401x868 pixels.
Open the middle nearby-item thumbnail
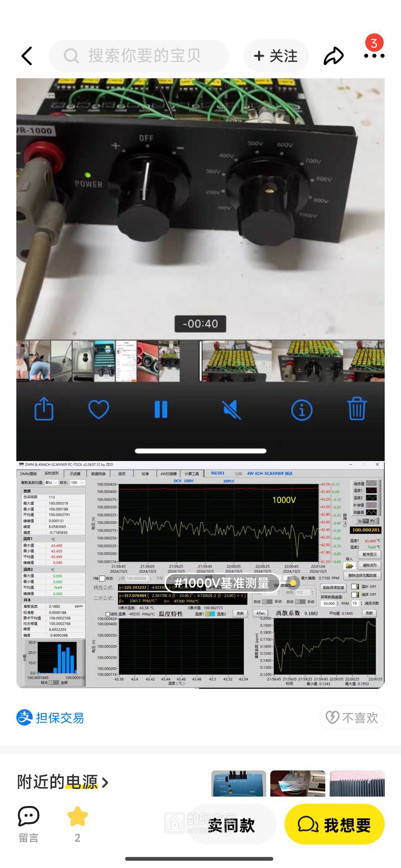tap(298, 783)
